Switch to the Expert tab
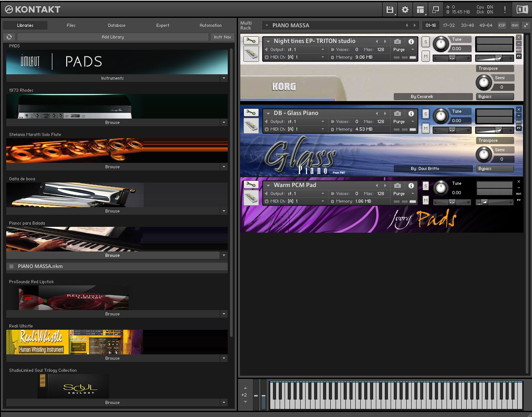The width and height of the screenshot is (532, 417). [163, 26]
